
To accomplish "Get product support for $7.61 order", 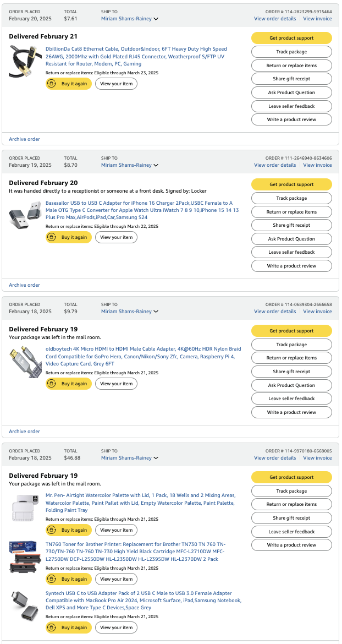I will tap(291, 38).
